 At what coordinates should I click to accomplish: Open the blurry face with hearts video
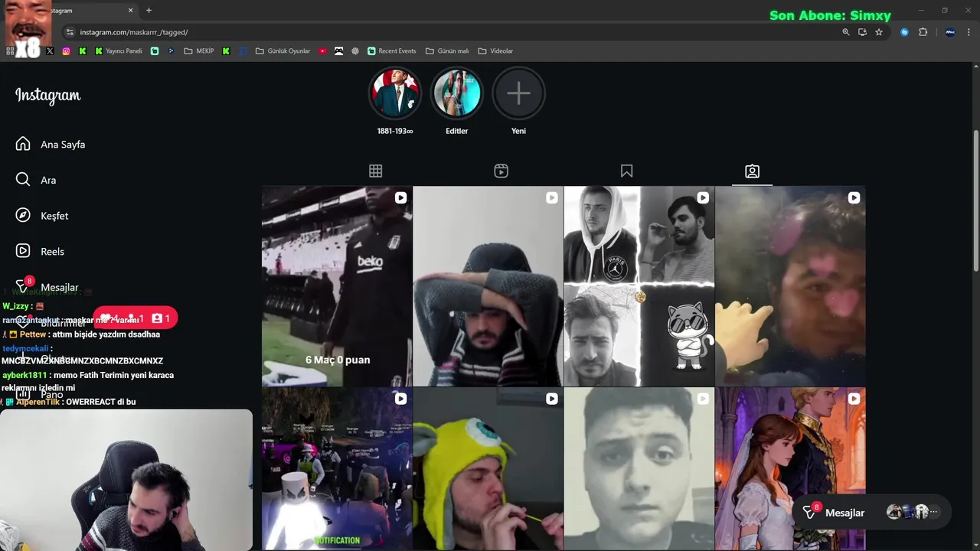(x=790, y=286)
